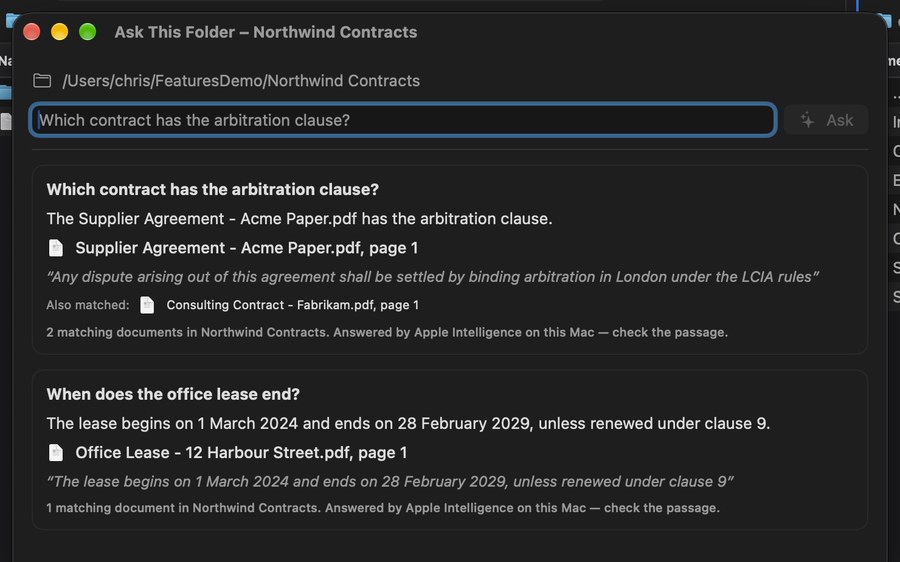Open Consulting Contract - Fabrikam.pdf, page 1
This screenshot has width=900, height=562.
pos(293,305)
